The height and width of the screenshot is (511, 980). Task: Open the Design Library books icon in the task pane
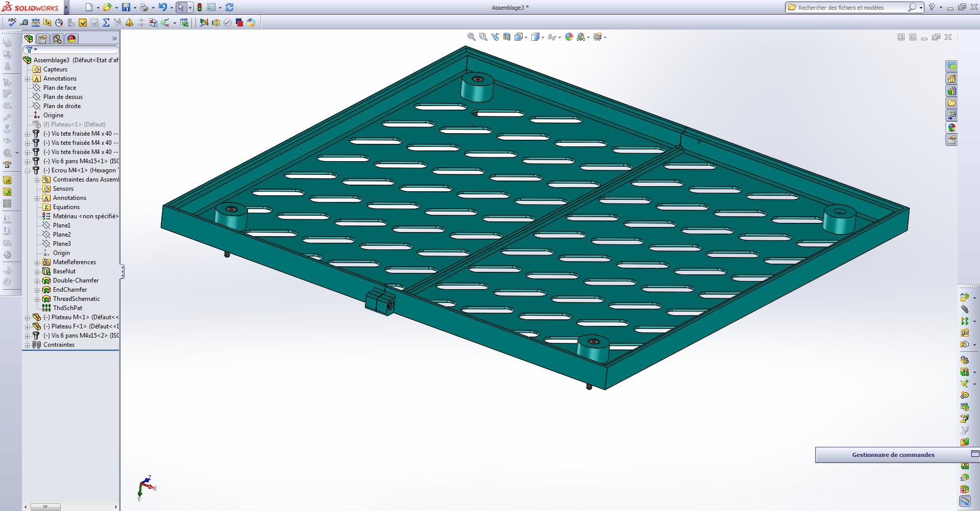point(951,91)
